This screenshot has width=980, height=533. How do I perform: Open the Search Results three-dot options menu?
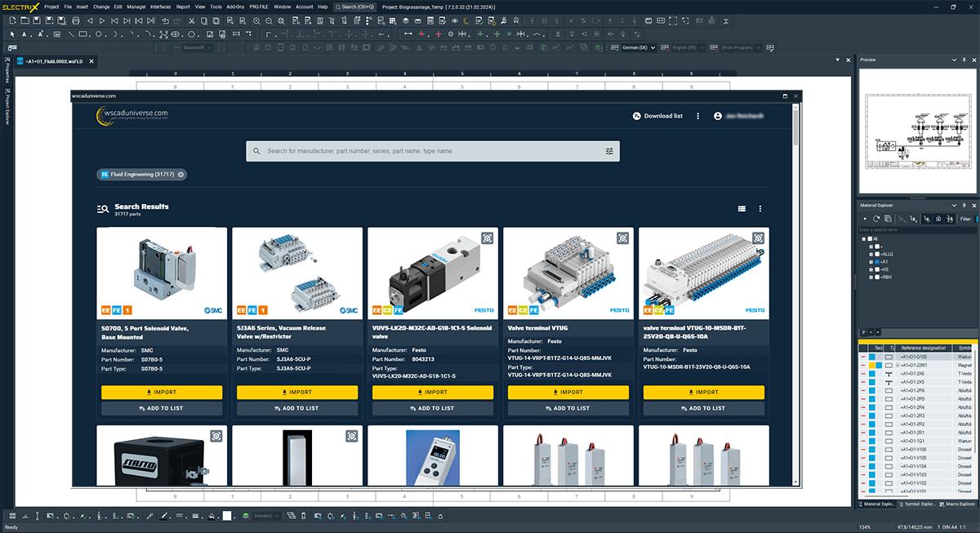[760, 209]
